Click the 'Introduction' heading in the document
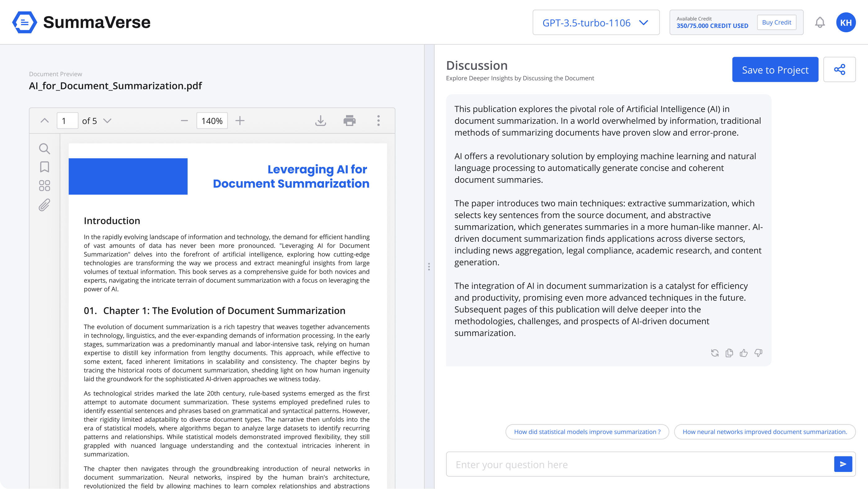Screen dimensions: 868x489 [112, 221]
